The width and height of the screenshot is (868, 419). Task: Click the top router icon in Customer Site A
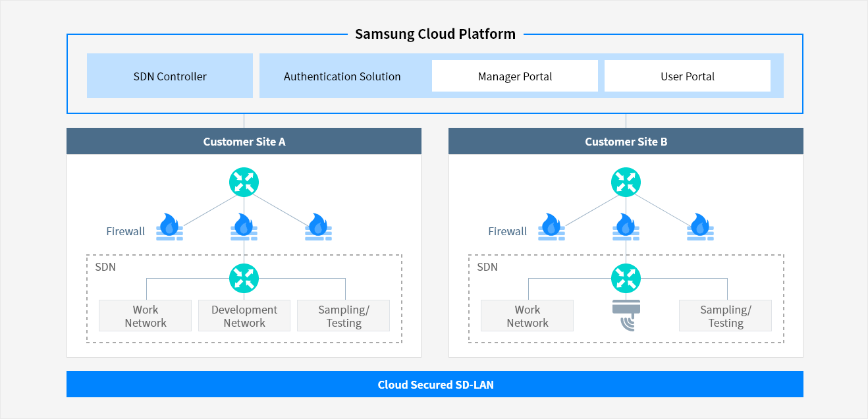click(x=244, y=182)
